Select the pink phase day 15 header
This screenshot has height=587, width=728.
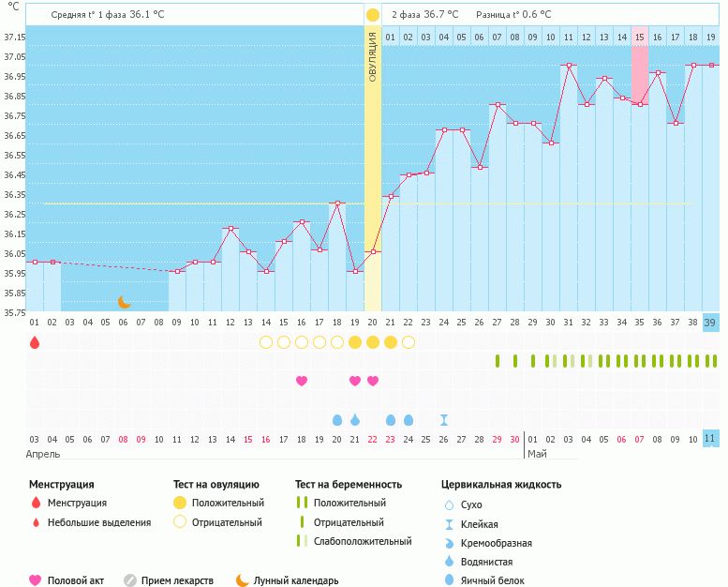[x=640, y=38]
